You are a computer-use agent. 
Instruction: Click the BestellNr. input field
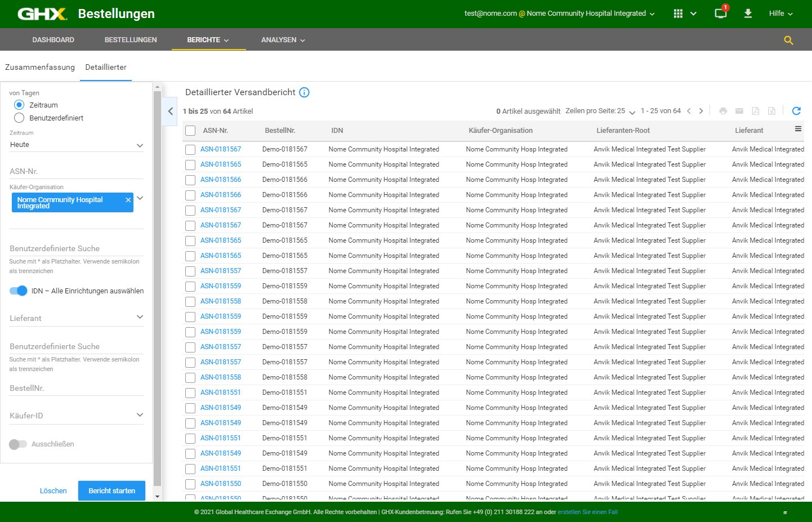[77, 388]
